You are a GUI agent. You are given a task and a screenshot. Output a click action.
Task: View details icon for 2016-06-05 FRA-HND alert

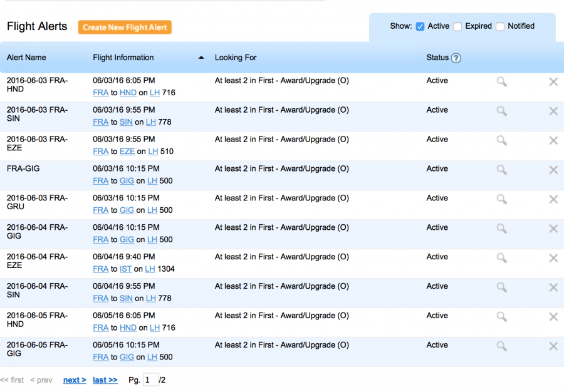point(501,317)
